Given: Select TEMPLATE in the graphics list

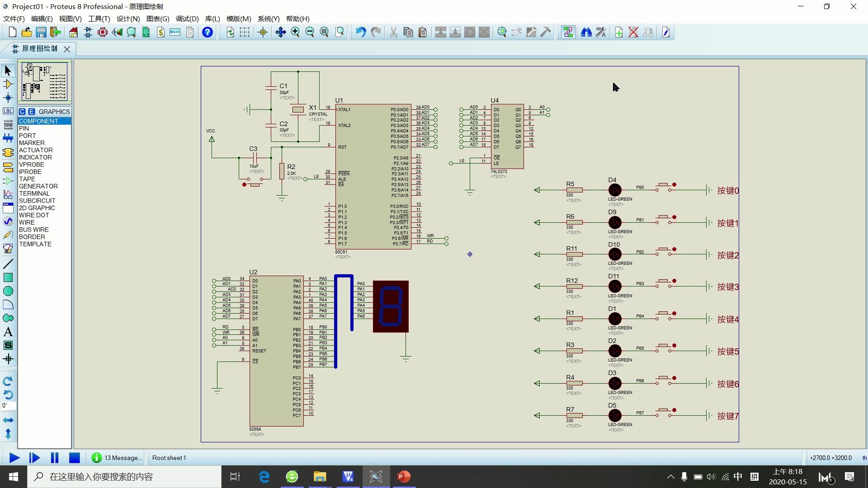Looking at the screenshot, I should click(x=44, y=244).
